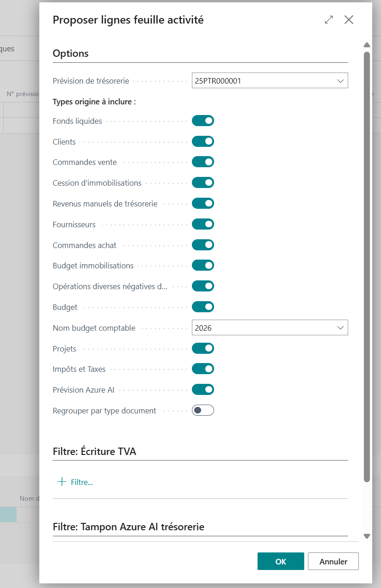
Task: Turn off the Clients toggle
Action: pos(203,141)
